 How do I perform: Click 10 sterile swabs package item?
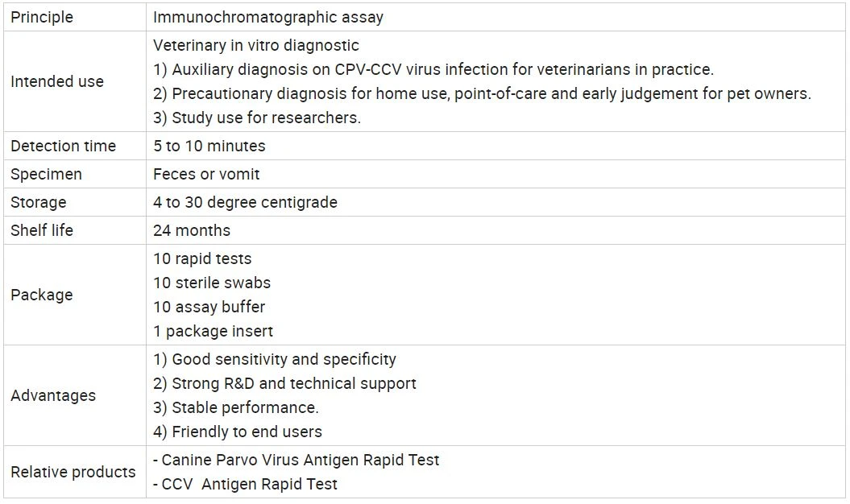(211, 283)
